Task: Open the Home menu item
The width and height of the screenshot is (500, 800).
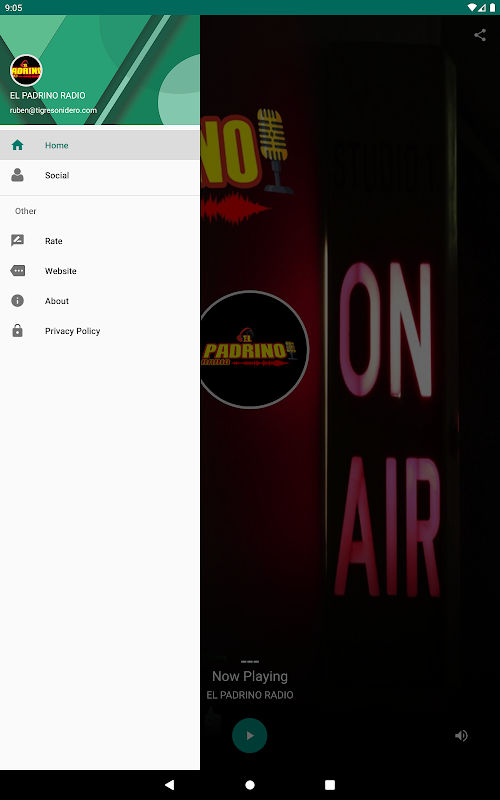Action: click(x=100, y=145)
